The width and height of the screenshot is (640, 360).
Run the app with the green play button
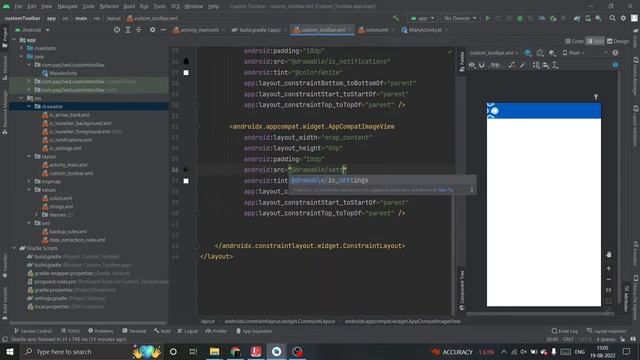488,18
